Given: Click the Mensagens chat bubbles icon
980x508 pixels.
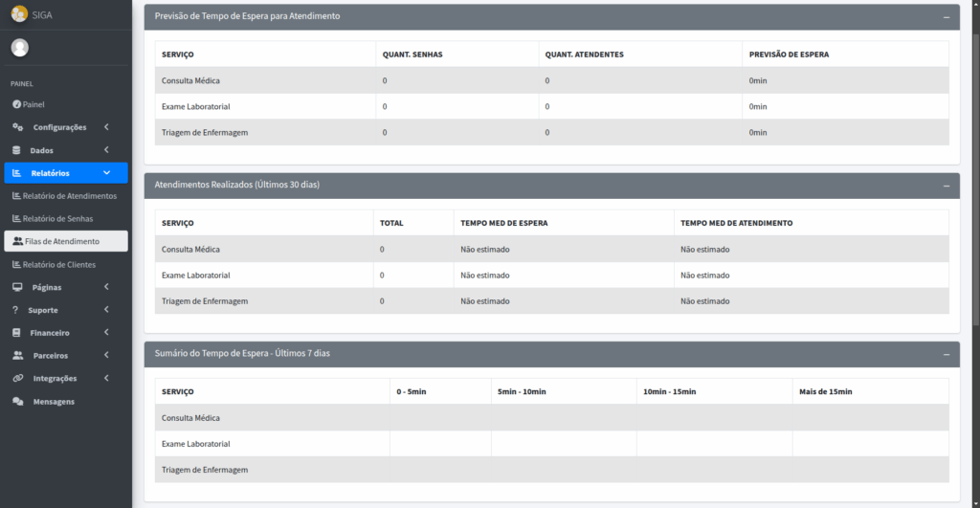Looking at the screenshot, I should (17, 401).
